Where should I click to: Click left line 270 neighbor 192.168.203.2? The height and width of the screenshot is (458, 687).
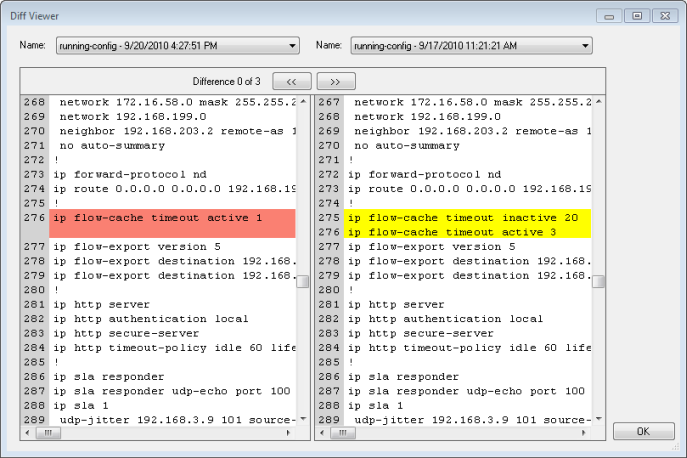(178, 131)
